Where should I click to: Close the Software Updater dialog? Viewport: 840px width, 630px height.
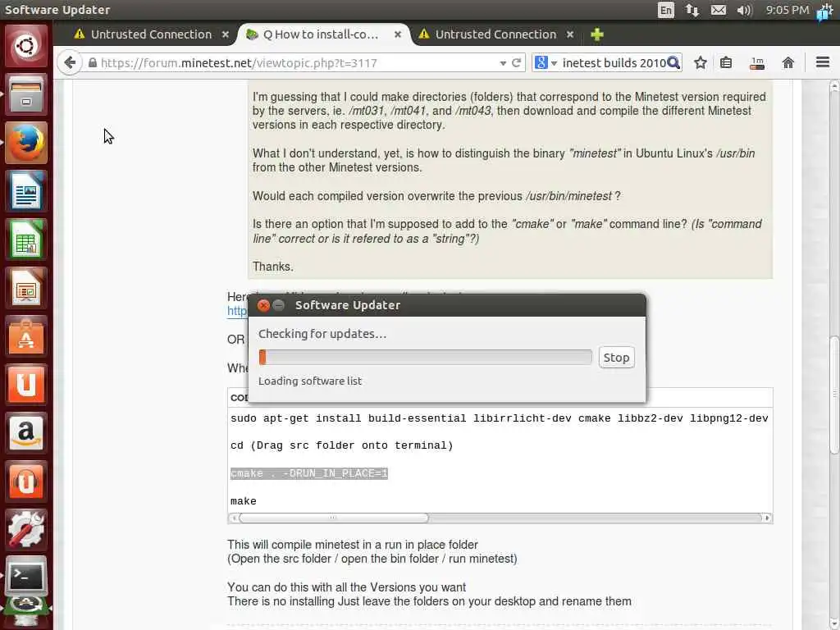pos(263,305)
